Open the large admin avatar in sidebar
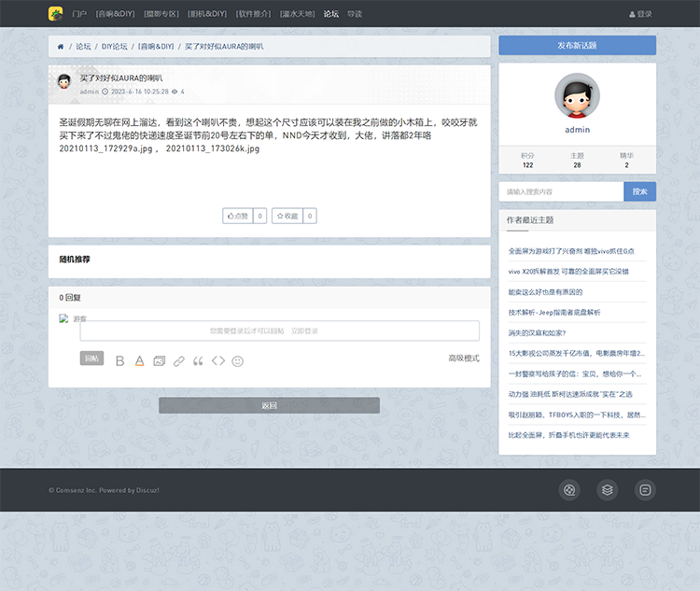 point(577,95)
